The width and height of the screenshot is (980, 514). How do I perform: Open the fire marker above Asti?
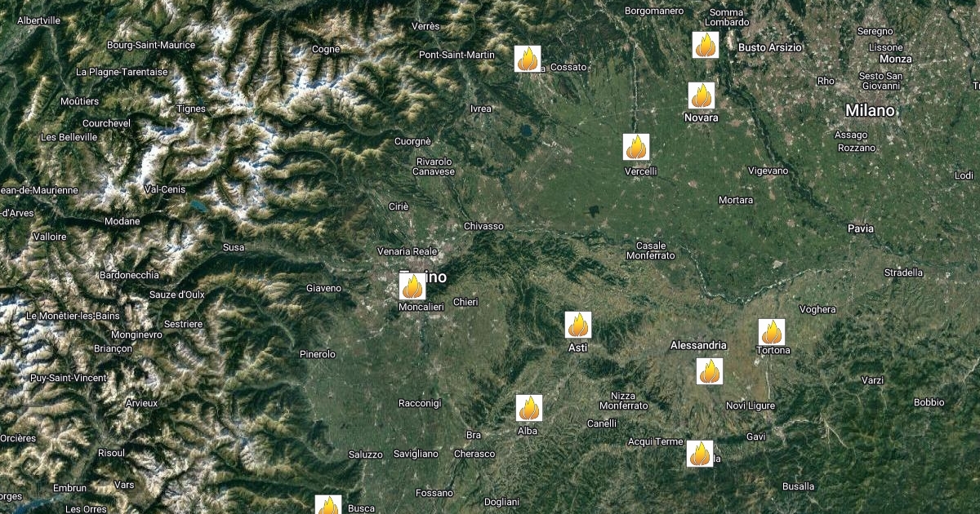(578, 325)
